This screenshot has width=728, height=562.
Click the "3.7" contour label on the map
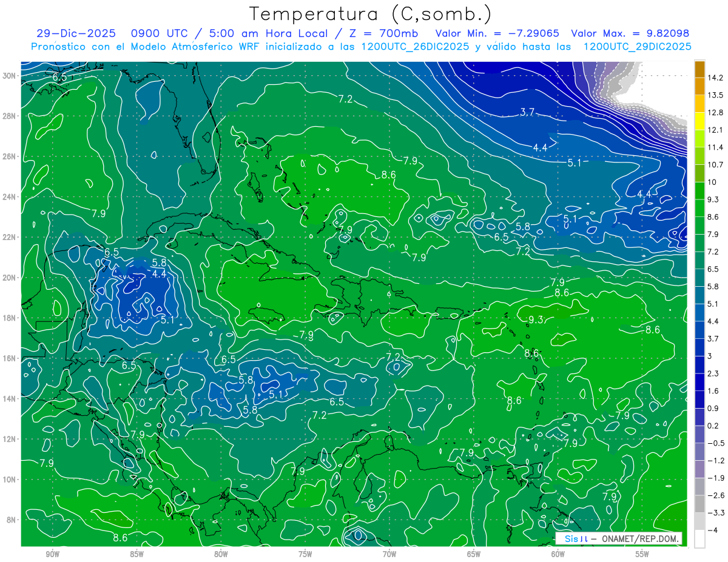click(x=527, y=112)
